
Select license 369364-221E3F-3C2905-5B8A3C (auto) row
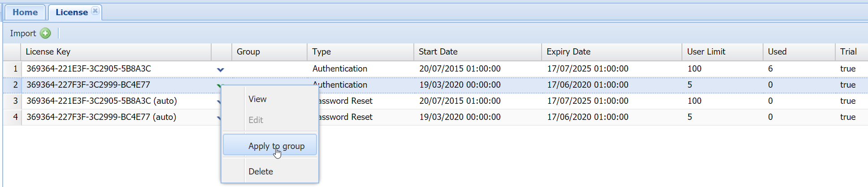(101, 101)
